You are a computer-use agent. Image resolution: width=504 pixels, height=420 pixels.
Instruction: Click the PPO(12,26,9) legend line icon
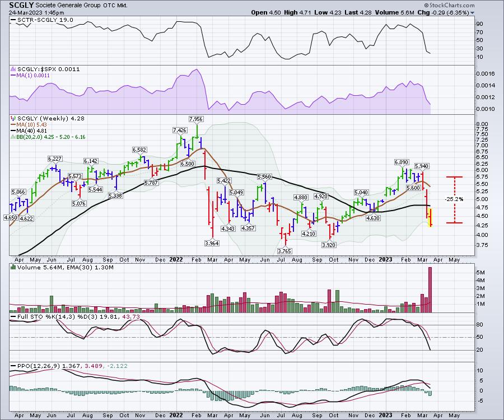tap(13, 366)
